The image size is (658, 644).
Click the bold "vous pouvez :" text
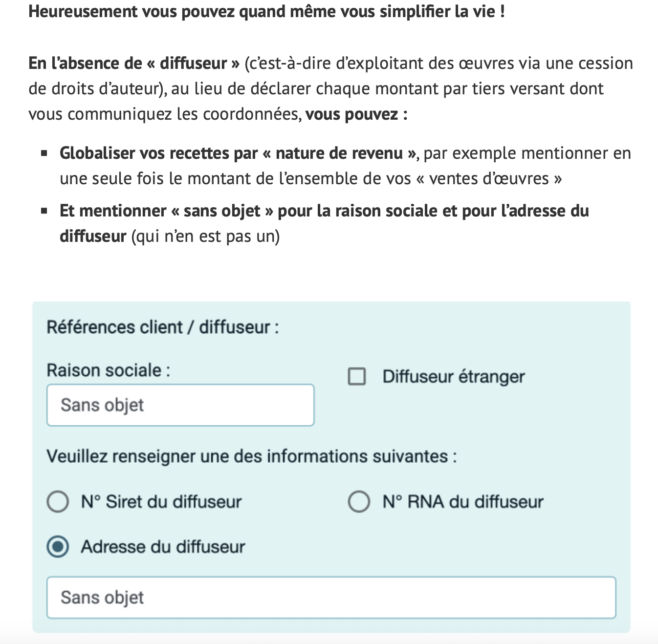pos(356,114)
